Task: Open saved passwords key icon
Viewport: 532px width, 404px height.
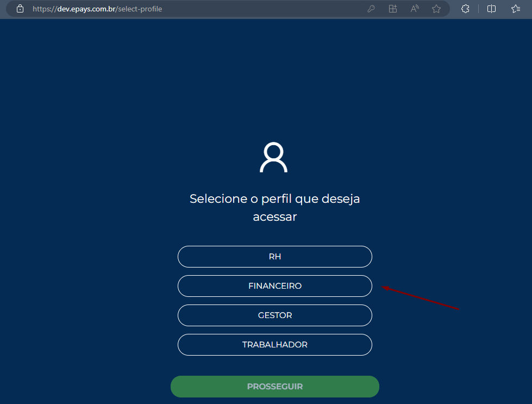Action: pos(371,9)
